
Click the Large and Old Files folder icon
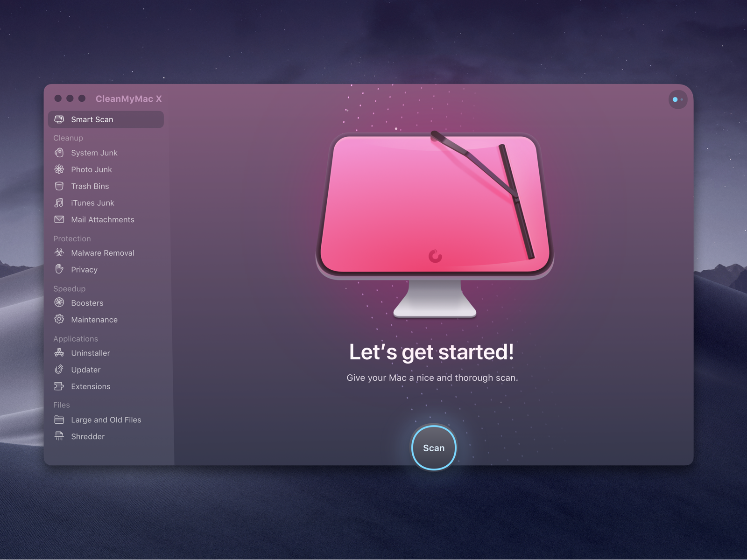point(59,420)
